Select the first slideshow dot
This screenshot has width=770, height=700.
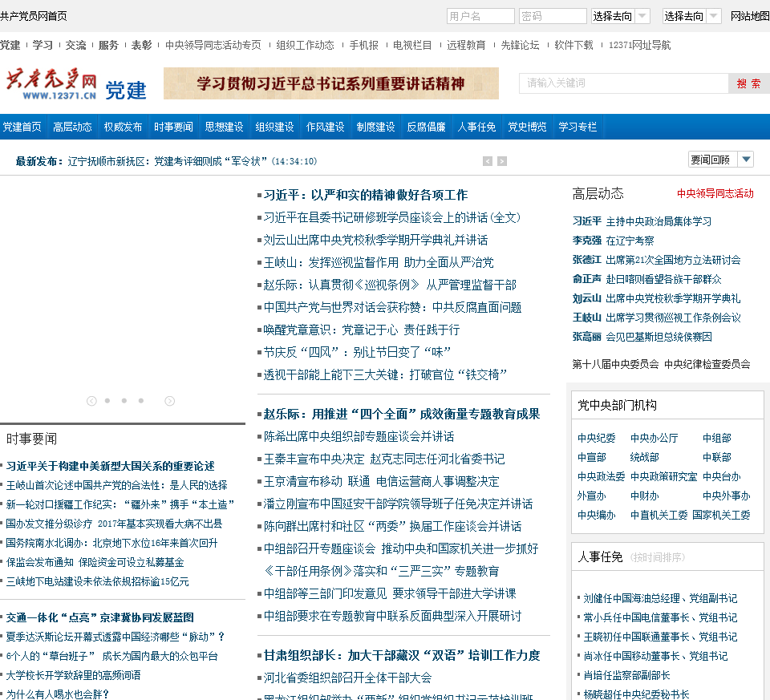pyautogui.click(x=107, y=401)
